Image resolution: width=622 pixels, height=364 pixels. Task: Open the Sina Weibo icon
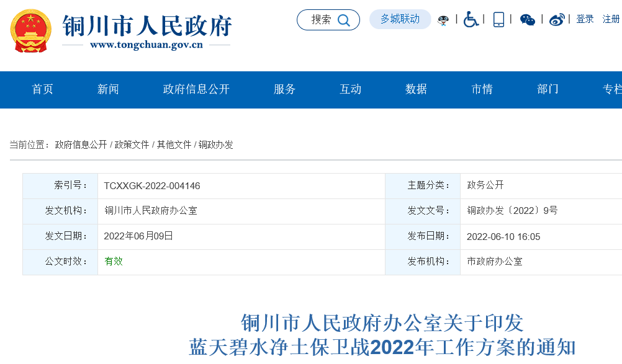557,19
